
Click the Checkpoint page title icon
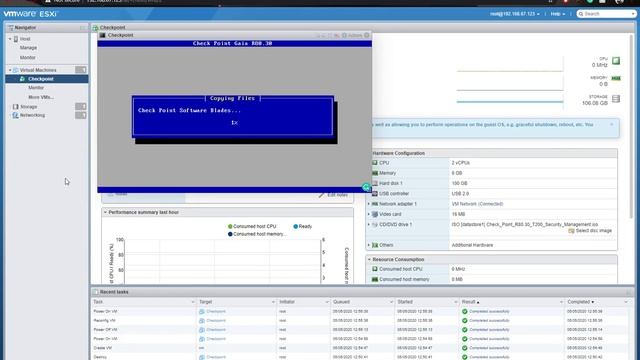pos(96,28)
